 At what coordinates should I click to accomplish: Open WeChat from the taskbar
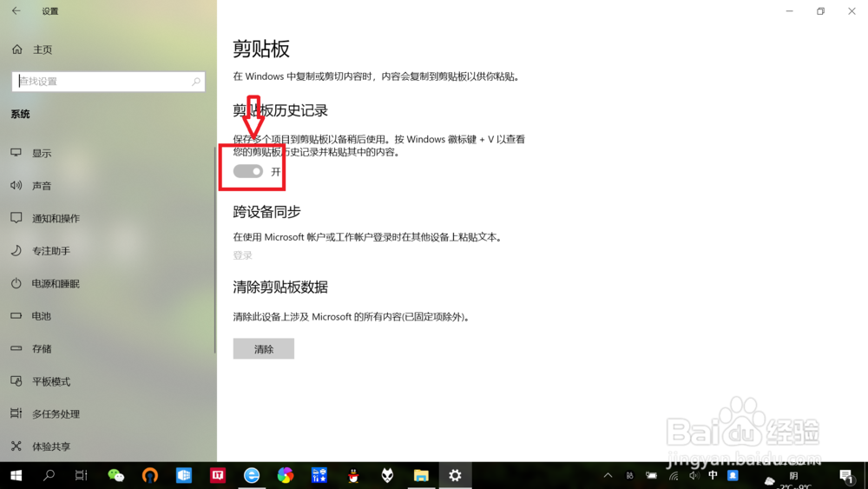click(115, 475)
